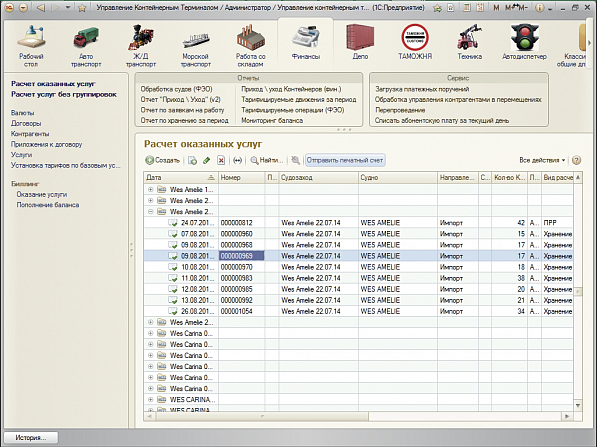Set date interval icon in toolbar
Screen dimensions: 597x447
[237, 160]
